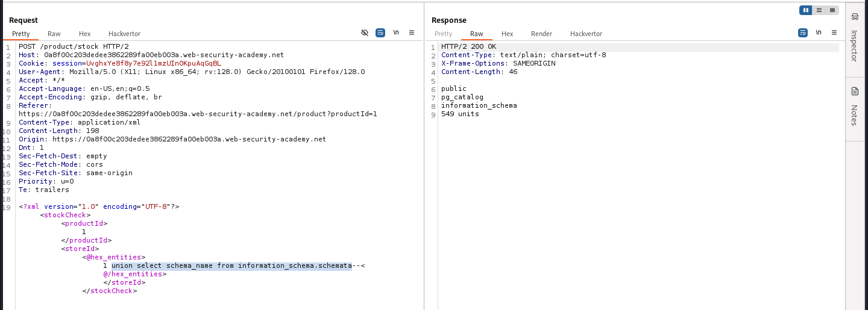The image size is (868, 310).
Task: Click the Te: trailers header
Action: point(44,190)
